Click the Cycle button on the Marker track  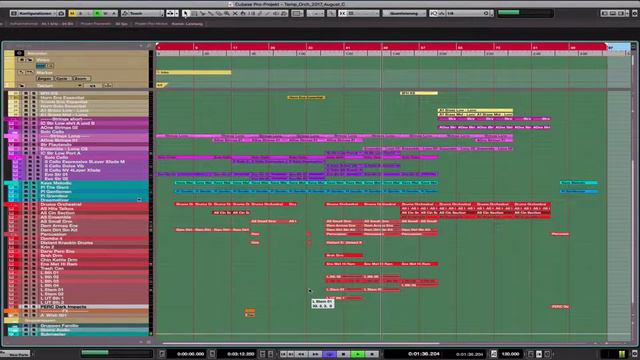coord(62,78)
